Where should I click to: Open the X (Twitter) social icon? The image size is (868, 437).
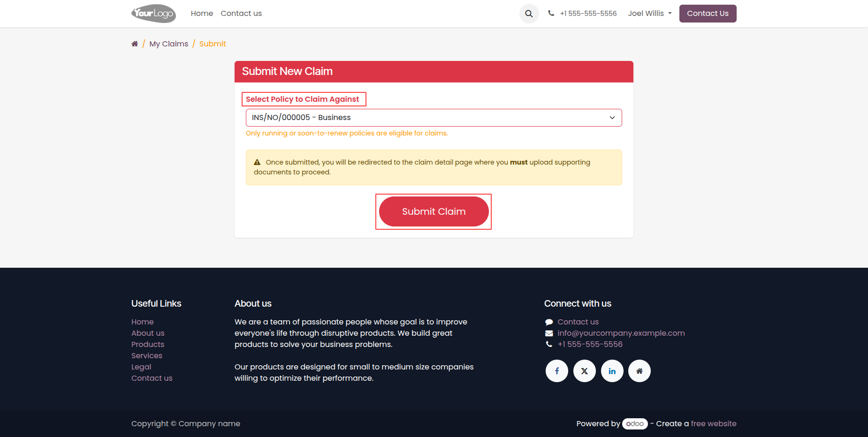585,371
